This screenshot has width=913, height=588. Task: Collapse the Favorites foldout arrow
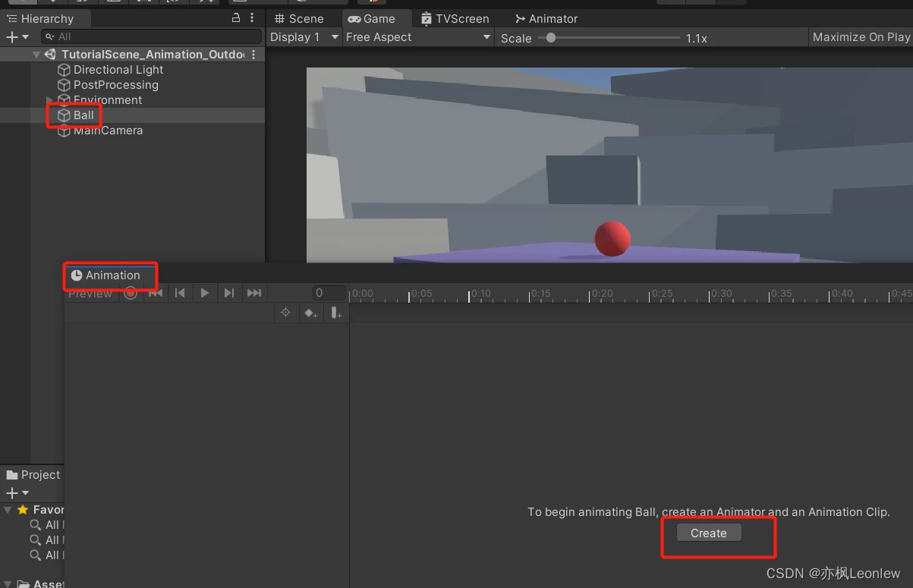(x=8, y=510)
